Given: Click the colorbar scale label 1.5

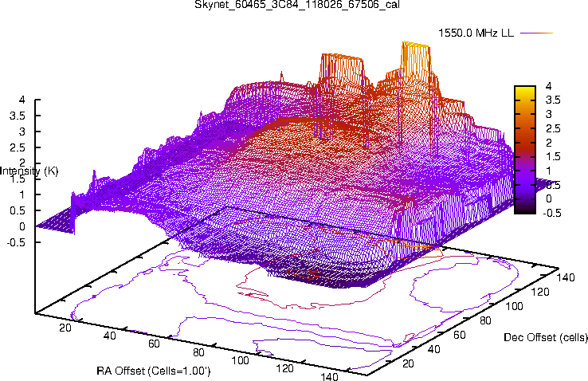Looking at the screenshot, I should pyautogui.click(x=553, y=156).
